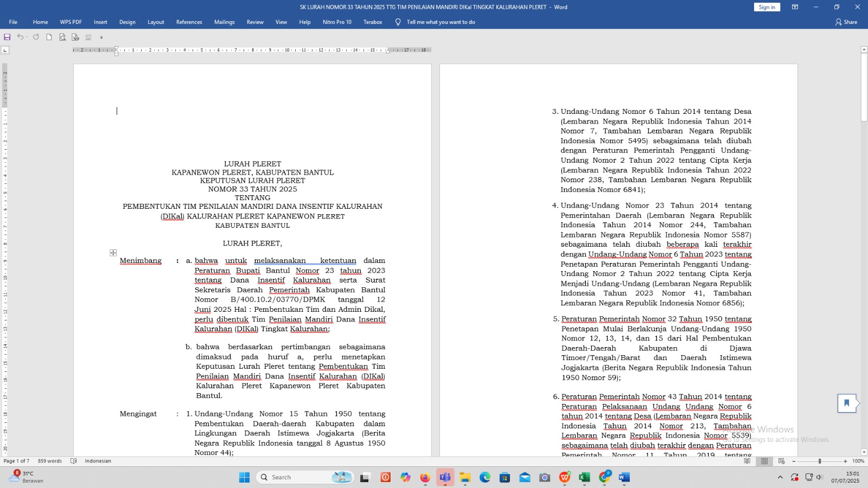Open the Terabox tab
This screenshot has height=488, width=868.
click(x=373, y=22)
